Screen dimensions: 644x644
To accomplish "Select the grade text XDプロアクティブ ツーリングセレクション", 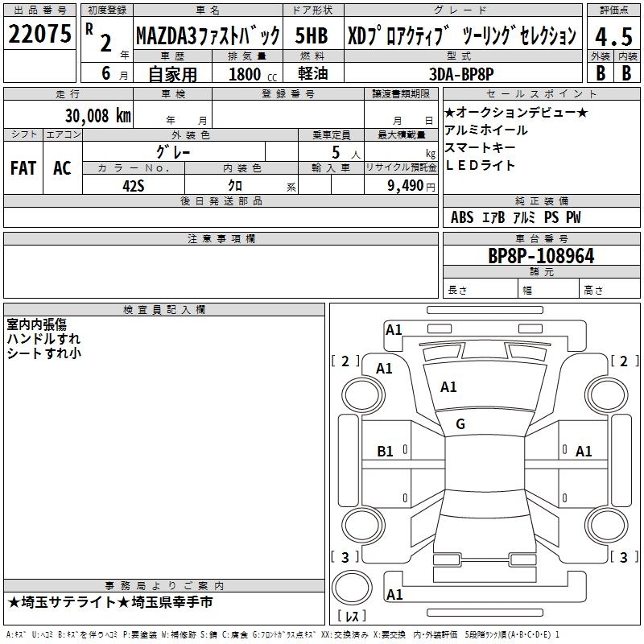I will pyautogui.click(x=462, y=35).
